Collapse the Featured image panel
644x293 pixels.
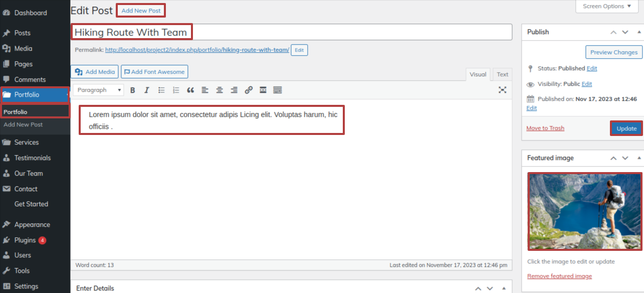tap(638, 158)
